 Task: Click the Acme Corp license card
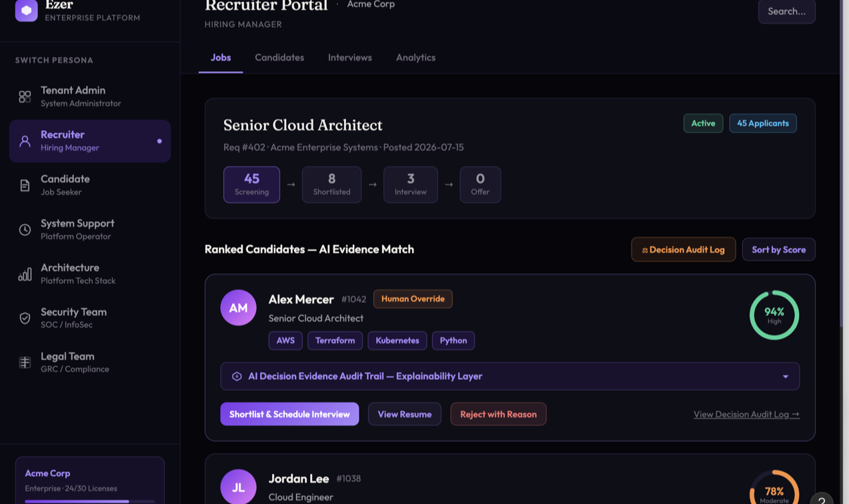[x=90, y=481]
